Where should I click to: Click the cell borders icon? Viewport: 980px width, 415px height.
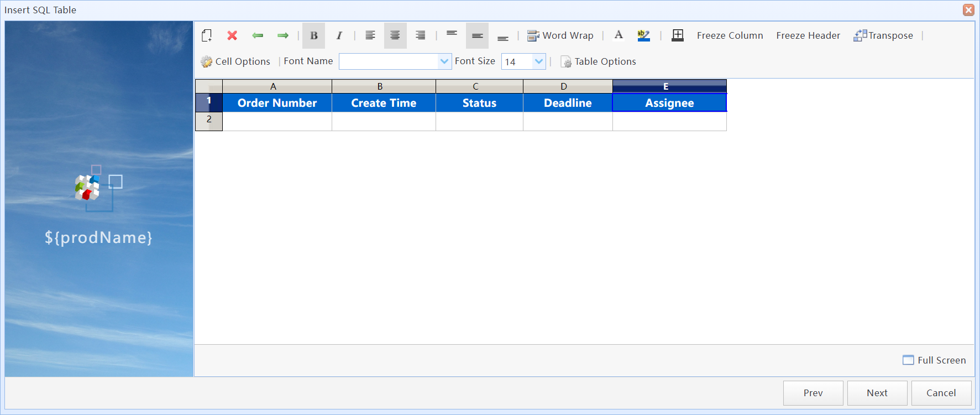678,35
